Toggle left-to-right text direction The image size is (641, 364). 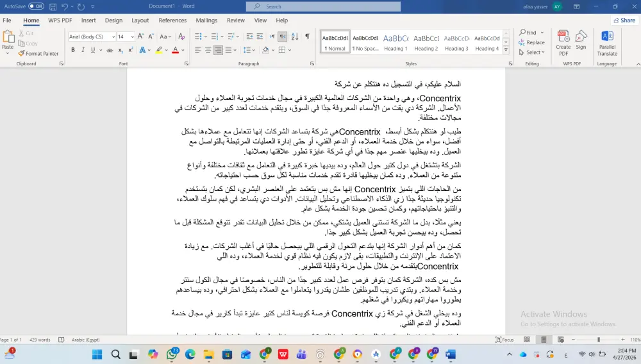[272, 37]
